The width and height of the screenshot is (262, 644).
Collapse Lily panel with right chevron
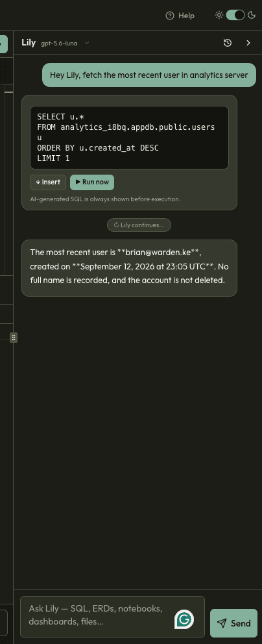tap(248, 43)
